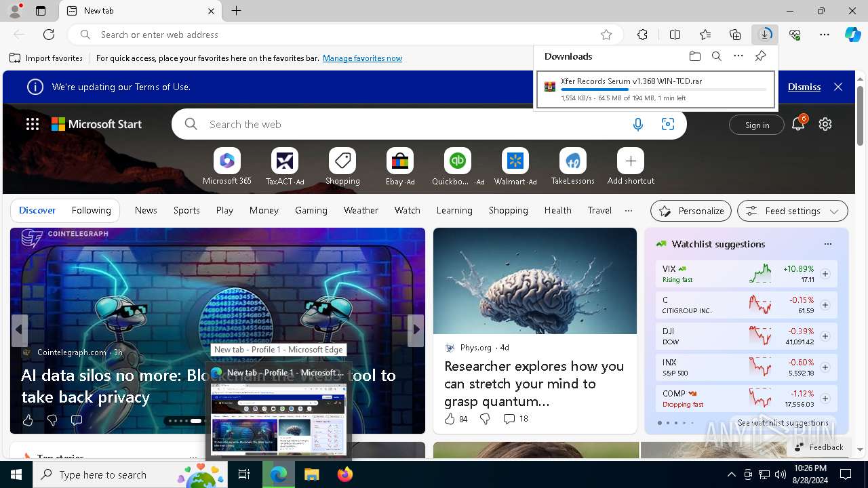Image resolution: width=868 pixels, height=488 pixels.
Task: Open the Extensions puzzle icon
Action: 642,35
